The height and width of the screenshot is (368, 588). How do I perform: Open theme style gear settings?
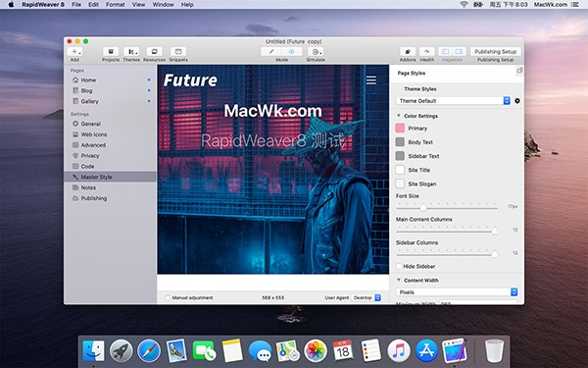coord(517,101)
